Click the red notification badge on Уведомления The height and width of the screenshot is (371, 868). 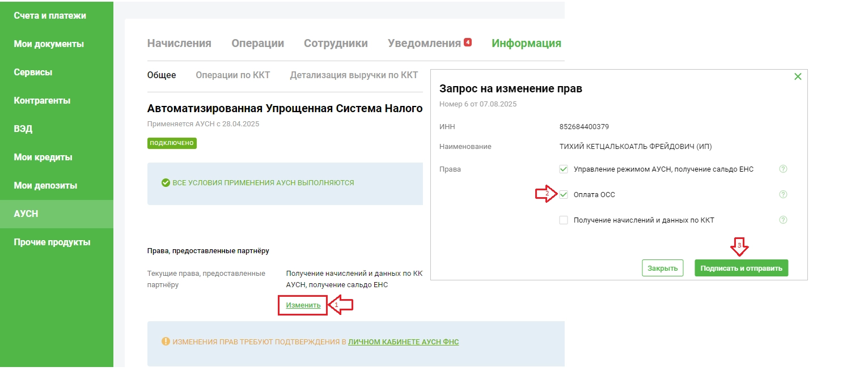pos(468,42)
